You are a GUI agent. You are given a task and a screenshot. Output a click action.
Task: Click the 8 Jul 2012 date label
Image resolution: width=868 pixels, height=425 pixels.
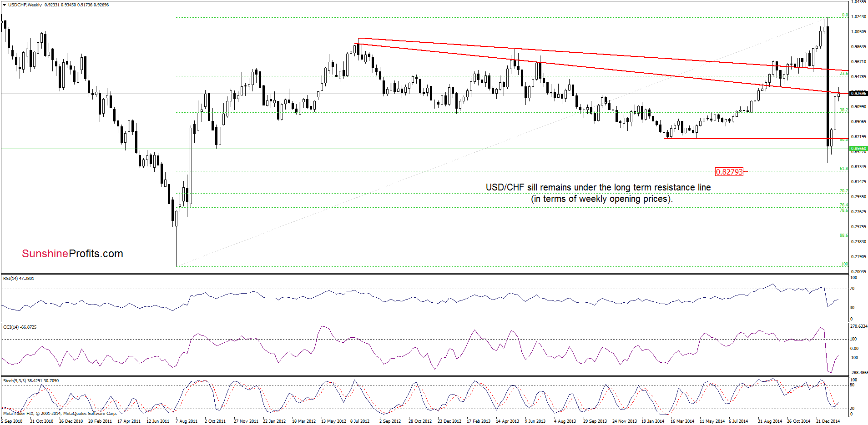coord(360,421)
